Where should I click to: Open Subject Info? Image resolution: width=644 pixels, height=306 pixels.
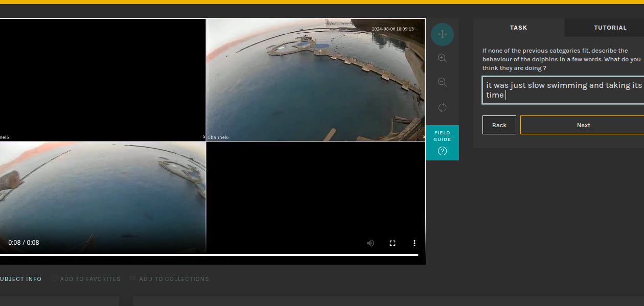click(x=20, y=279)
